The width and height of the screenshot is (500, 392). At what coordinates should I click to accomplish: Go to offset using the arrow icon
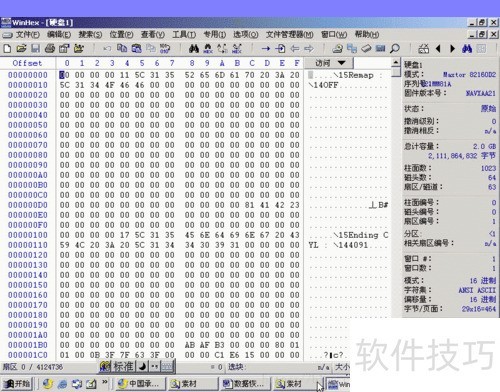pyautogui.click(x=266, y=49)
